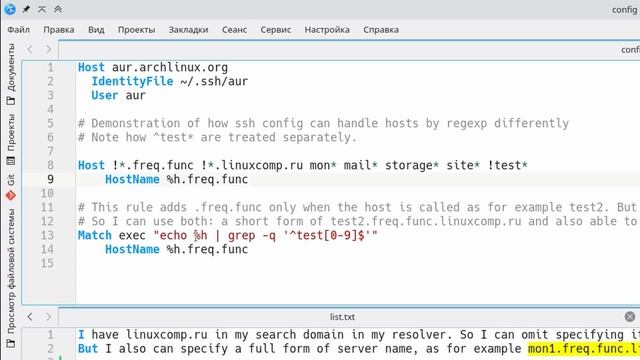The image size is (640, 360).
Task: Click the KDE window menu icon
Action: 10,9
